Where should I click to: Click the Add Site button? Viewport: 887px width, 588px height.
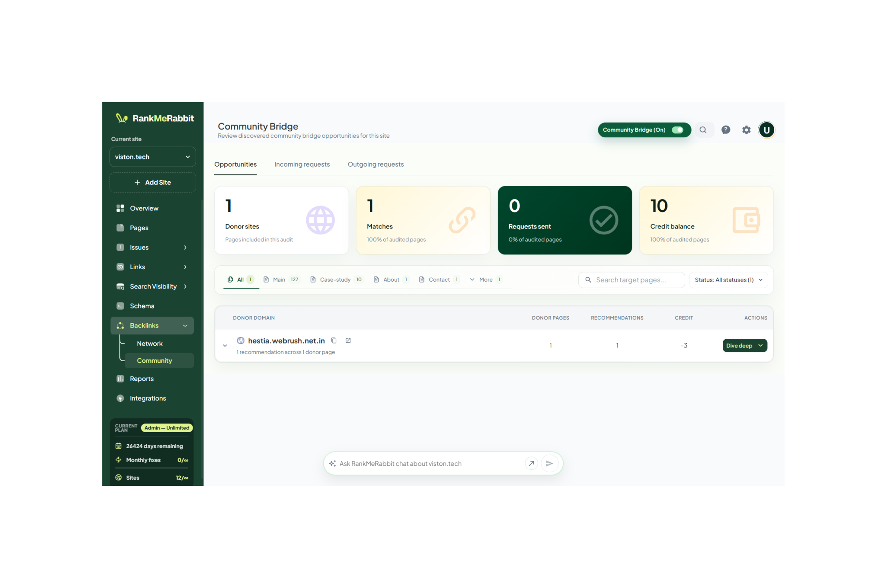(153, 183)
